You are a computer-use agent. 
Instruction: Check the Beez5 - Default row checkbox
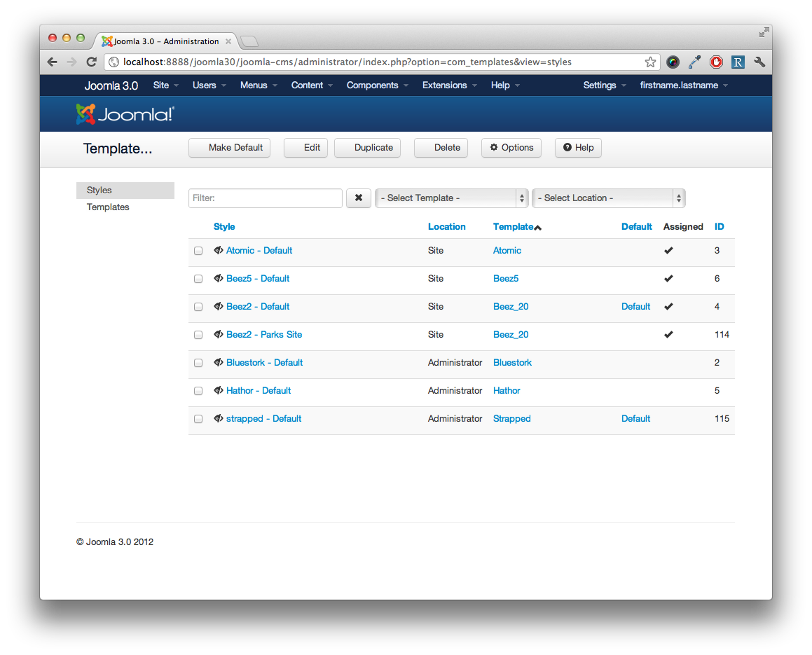pyautogui.click(x=198, y=279)
